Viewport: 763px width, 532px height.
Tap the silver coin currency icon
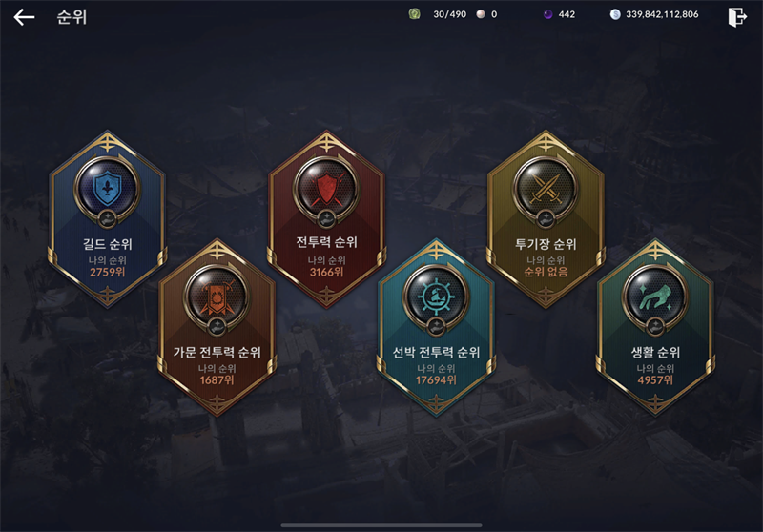click(x=615, y=14)
